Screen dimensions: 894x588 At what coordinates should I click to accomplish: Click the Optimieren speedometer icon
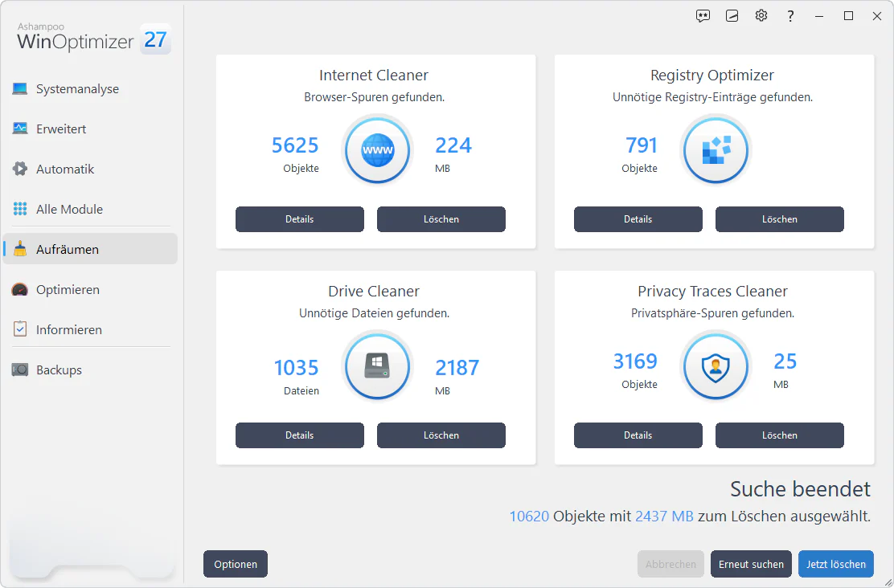20,289
